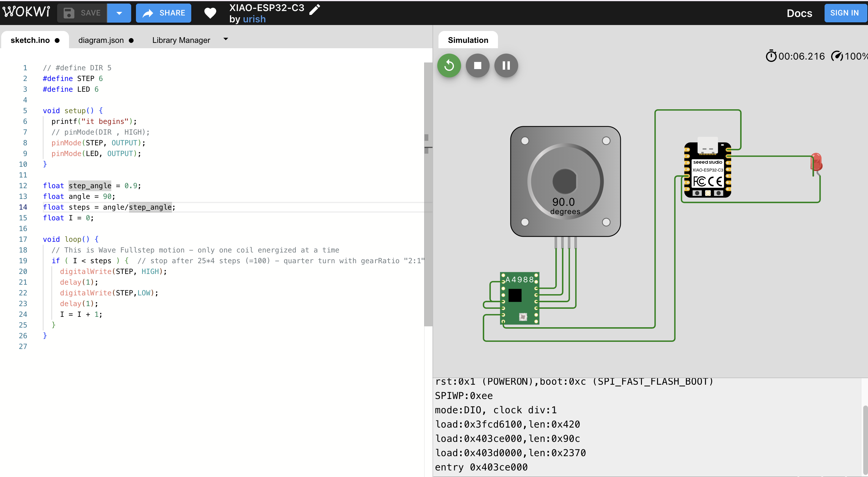Click 'float step_angle = 0.9;' line
Viewport: 868px width, 477px height.
92,185
